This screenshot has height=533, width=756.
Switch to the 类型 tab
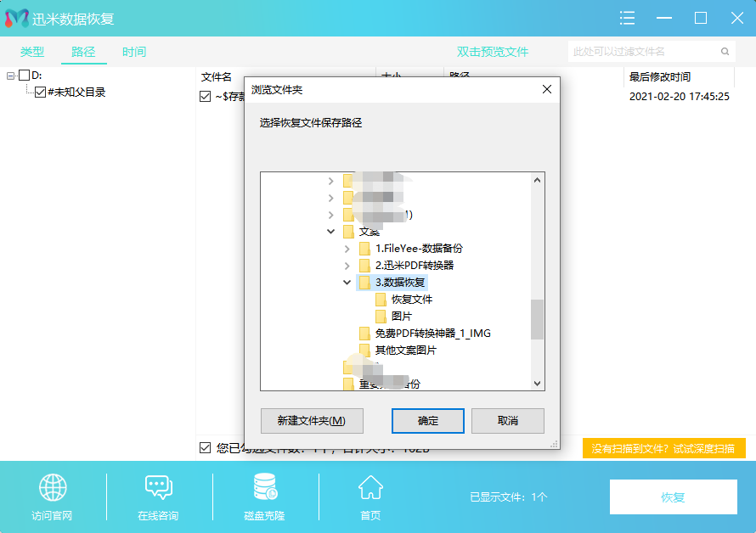tap(32, 52)
